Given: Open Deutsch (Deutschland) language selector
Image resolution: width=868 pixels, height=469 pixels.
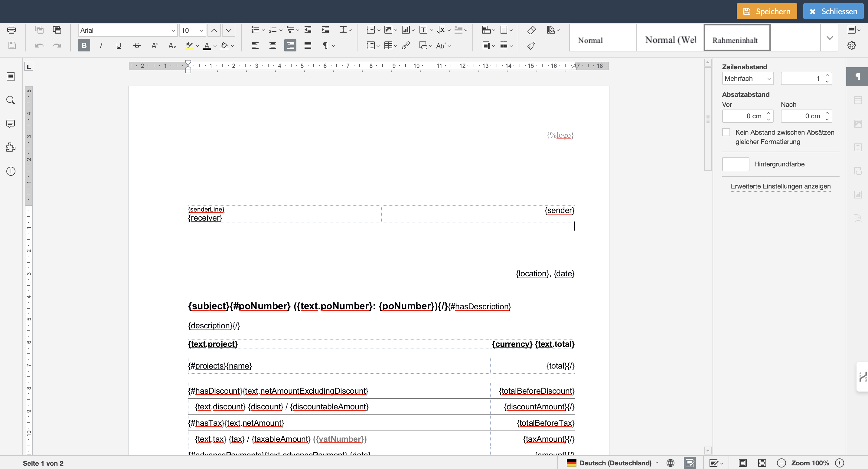Looking at the screenshot, I should (612, 463).
